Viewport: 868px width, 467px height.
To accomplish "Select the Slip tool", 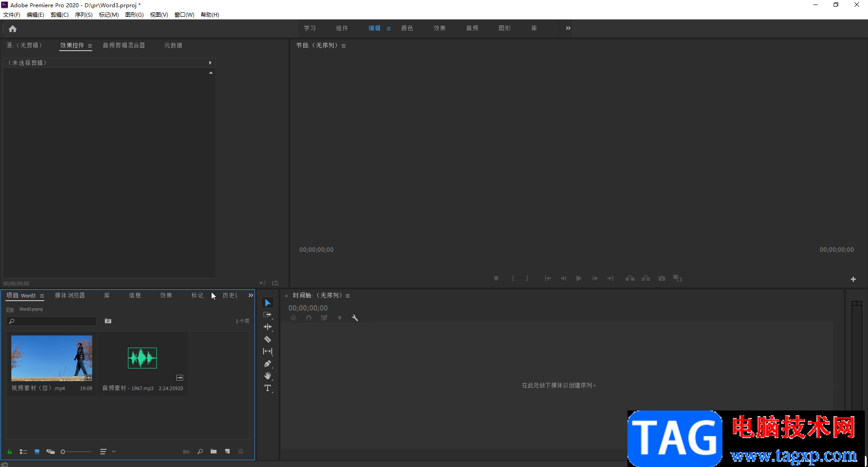I will coord(268,351).
